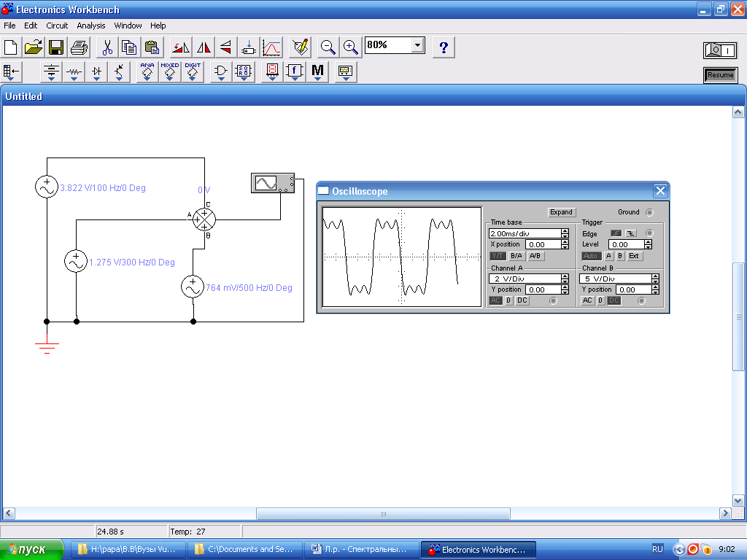Open the Diodes parts bin
The image size is (747, 560).
(x=97, y=72)
